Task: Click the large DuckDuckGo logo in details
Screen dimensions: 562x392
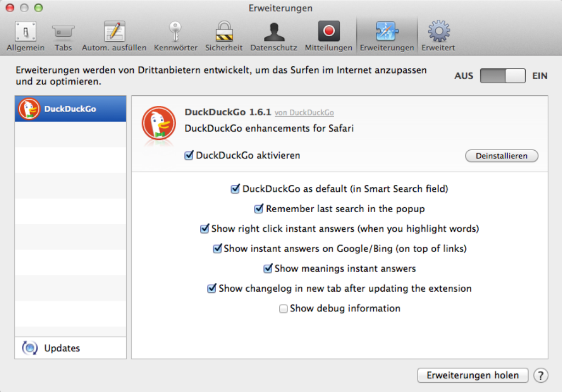Action: pos(159,124)
